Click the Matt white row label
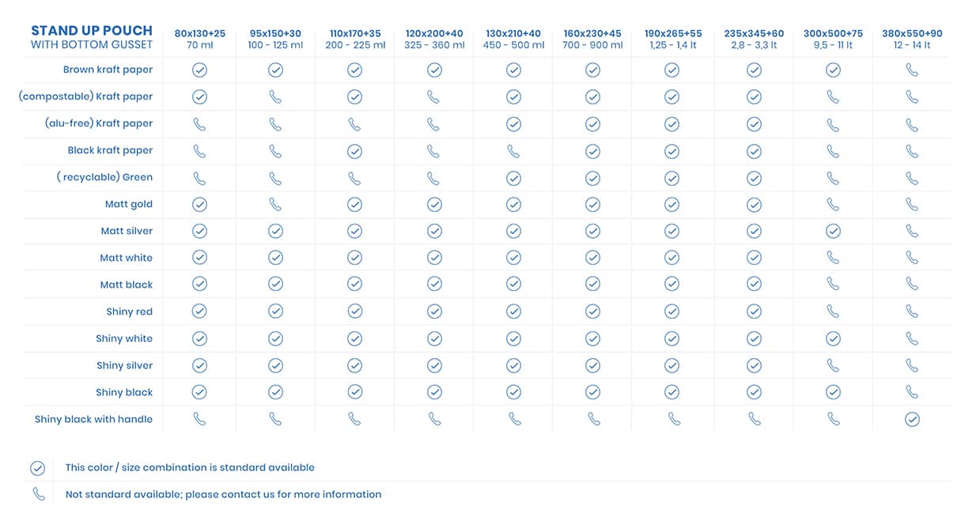This screenshot has width=980, height=525. coord(126,258)
